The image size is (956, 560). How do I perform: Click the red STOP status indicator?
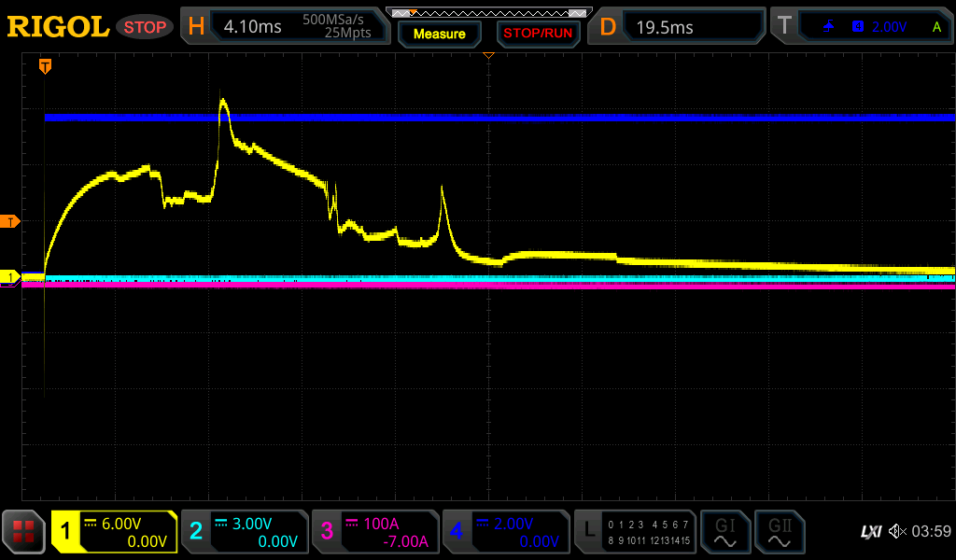pyautogui.click(x=145, y=27)
